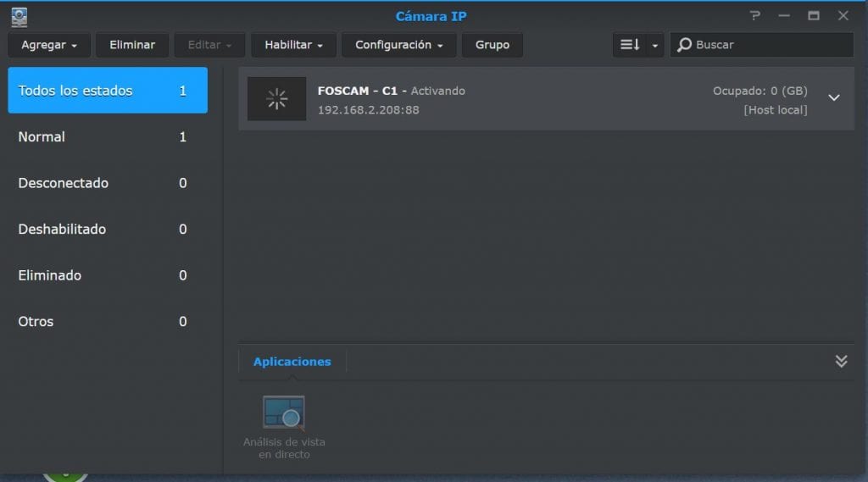Screen dimensions: 868x482
Task: Open the help question mark icon
Action: [755, 15]
